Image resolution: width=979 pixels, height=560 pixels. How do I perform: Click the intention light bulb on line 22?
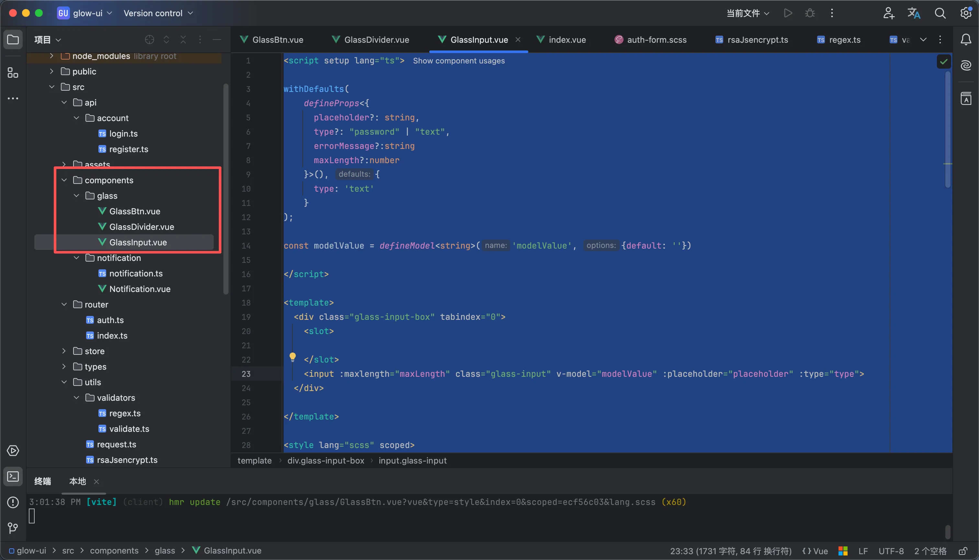pyautogui.click(x=292, y=357)
